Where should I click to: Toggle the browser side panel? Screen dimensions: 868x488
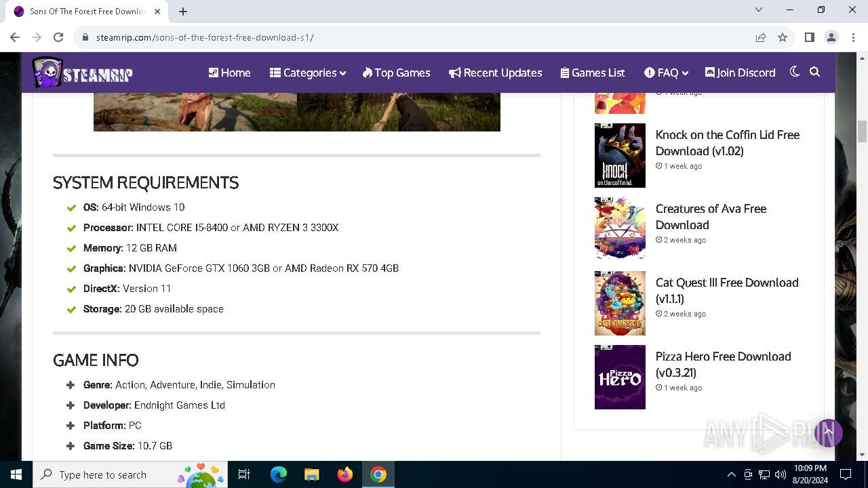coord(810,37)
